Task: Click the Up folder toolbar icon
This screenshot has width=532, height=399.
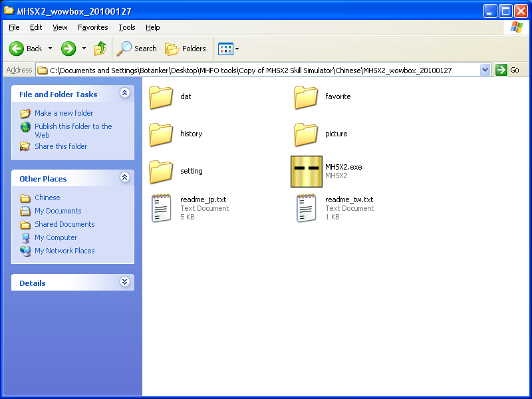Action: 100,49
